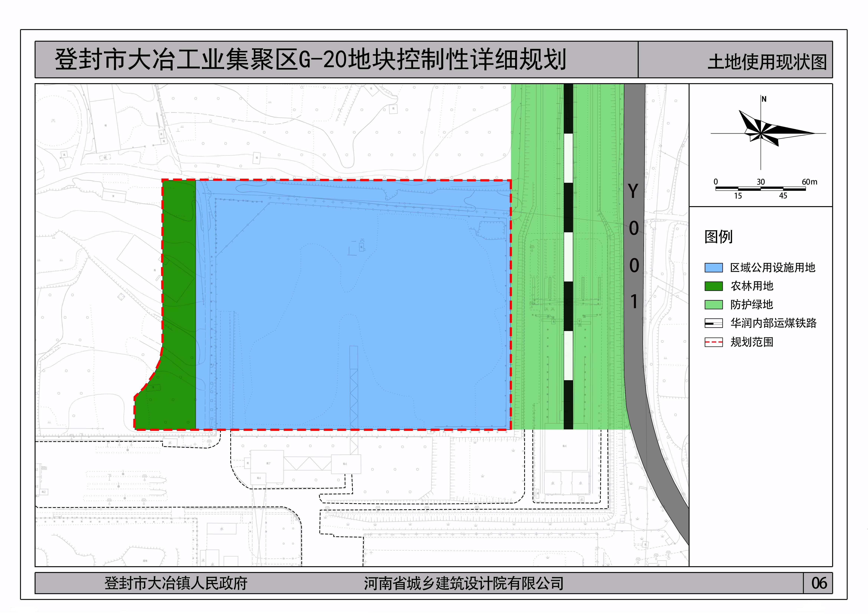Screen dimensions: 868x614
Task: Click the blue 区域公用设施用地 legend swatch
Action: [713, 268]
